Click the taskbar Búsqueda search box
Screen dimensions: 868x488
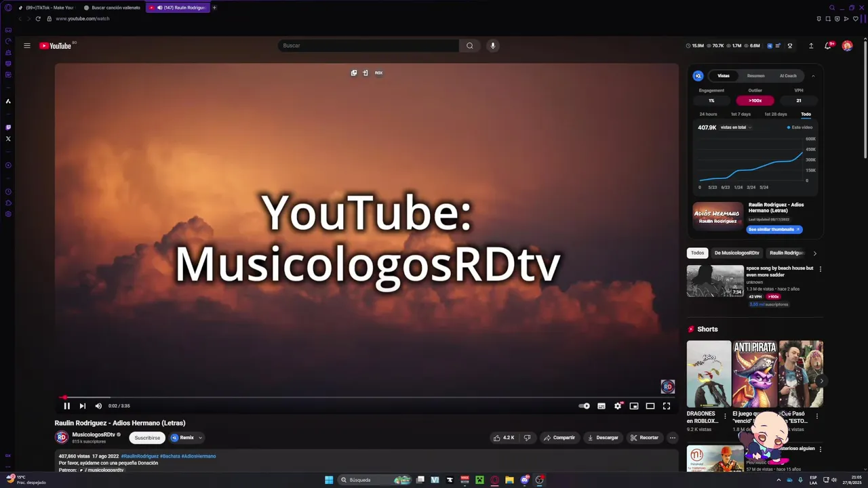tap(376, 480)
